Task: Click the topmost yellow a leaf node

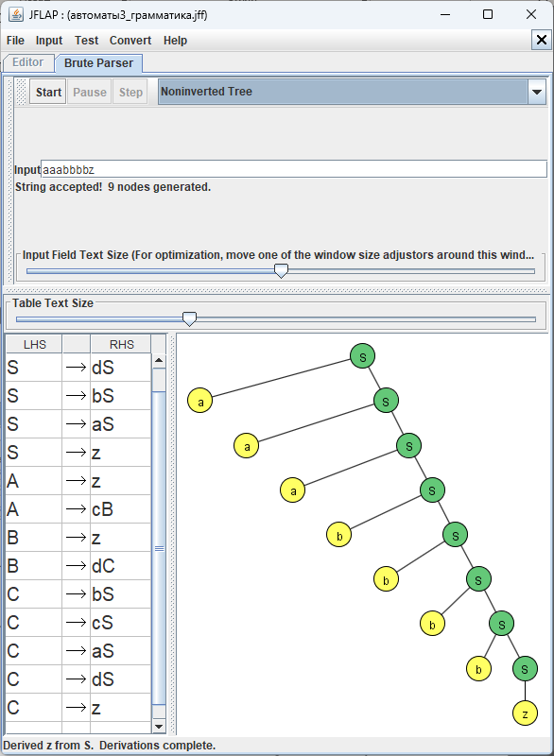Action: (200, 401)
